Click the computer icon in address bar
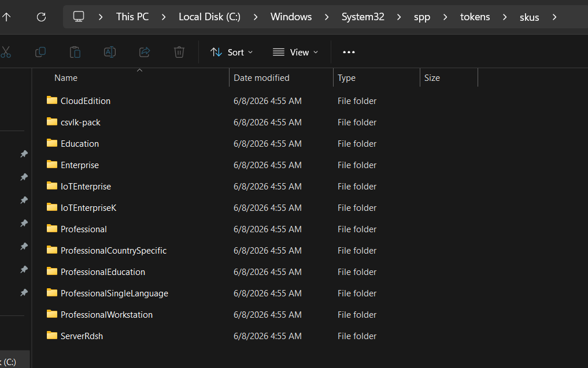Viewport: 588px width, 368px height. click(x=79, y=17)
